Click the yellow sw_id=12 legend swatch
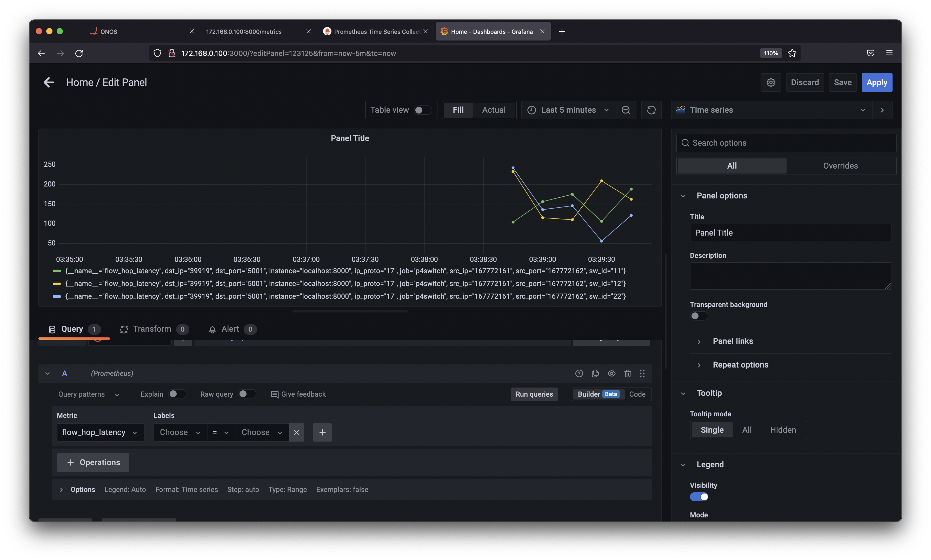Viewport: 931px width, 560px height. [57, 283]
